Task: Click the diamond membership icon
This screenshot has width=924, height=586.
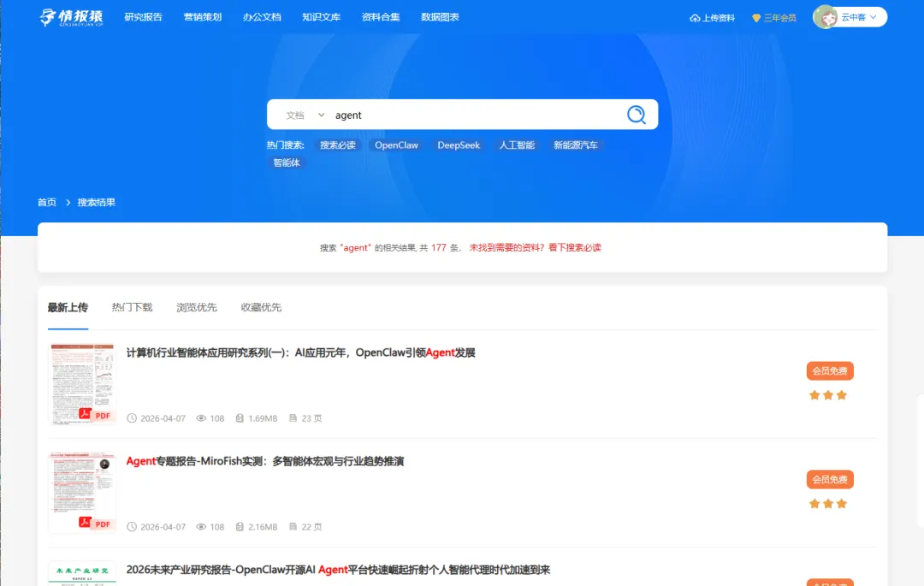Action: tap(756, 18)
